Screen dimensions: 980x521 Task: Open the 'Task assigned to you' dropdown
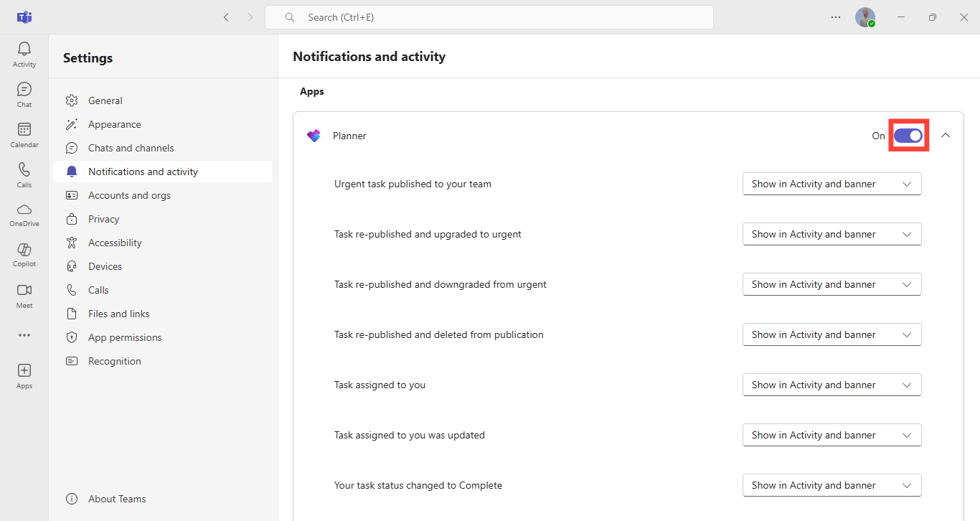[831, 385]
